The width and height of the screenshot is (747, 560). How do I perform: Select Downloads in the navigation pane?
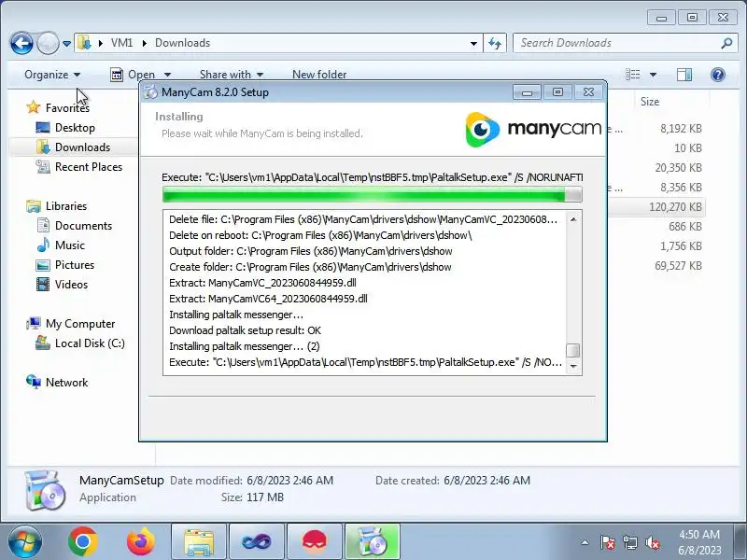(82, 147)
